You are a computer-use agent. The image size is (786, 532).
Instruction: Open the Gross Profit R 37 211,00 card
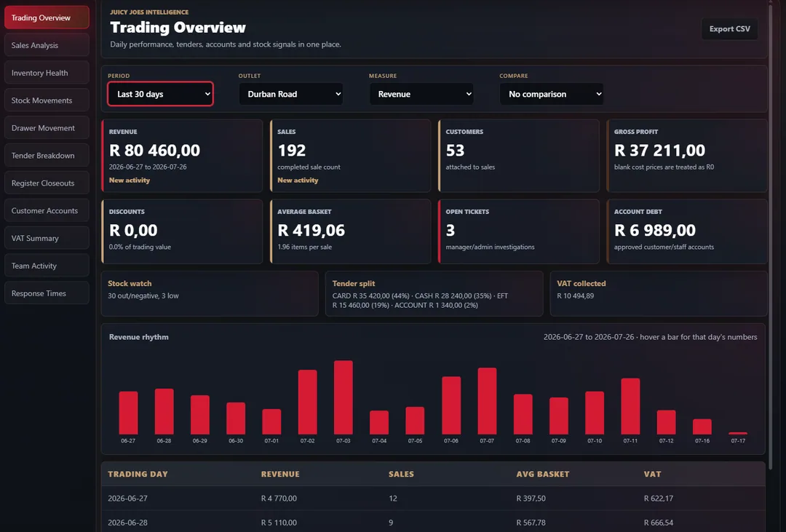tap(687, 156)
